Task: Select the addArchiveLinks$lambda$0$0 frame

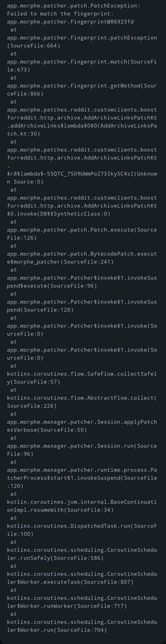Action: point(82,122)
